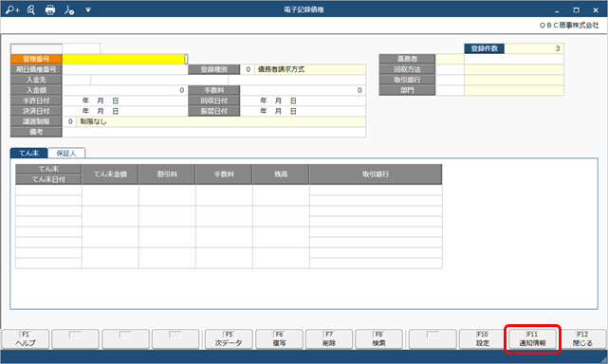Click the 決済日付 date field

tap(125, 111)
